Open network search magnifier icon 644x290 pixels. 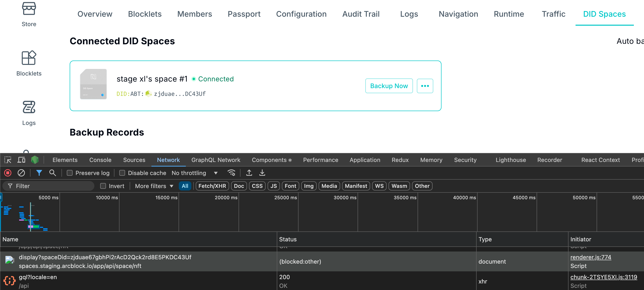click(52, 173)
